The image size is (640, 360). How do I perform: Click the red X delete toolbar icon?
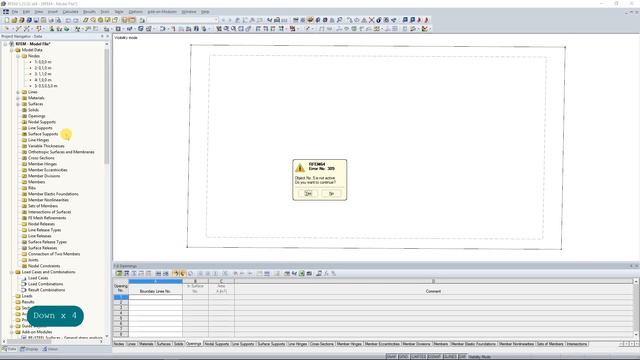pyautogui.click(x=371, y=20)
